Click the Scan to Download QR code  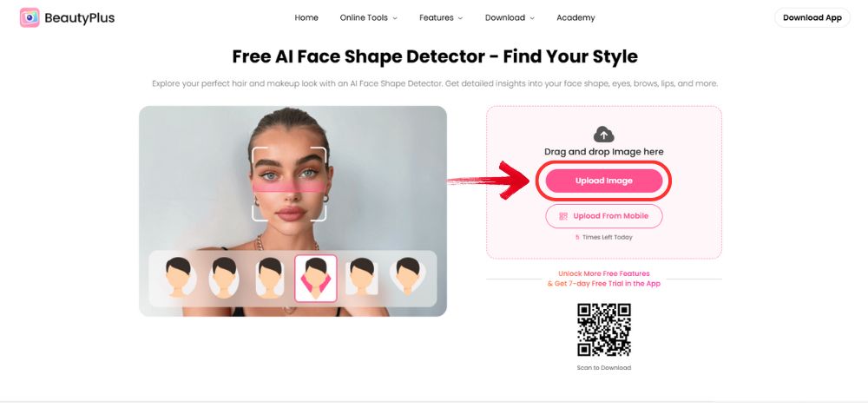click(604, 330)
